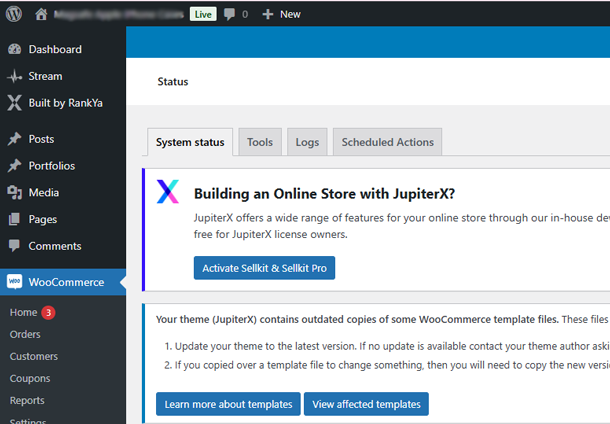Click the WooCommerce Woo icon
This screenshot has width=610, height=424.
(15, 282)
